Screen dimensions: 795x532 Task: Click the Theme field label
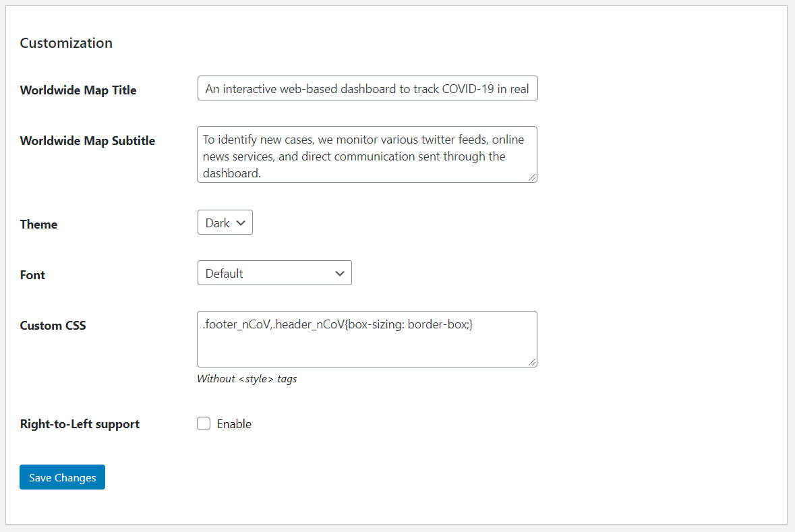tap(38, 224)
